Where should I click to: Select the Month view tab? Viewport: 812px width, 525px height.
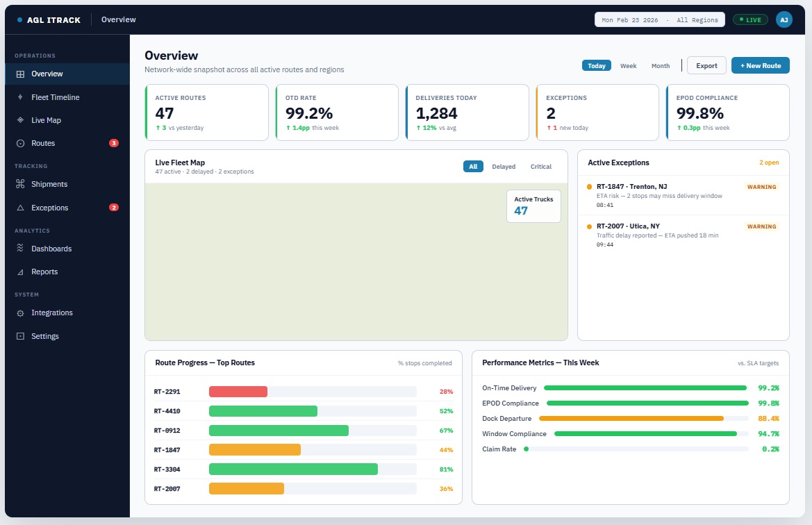[x=660, y=65]
